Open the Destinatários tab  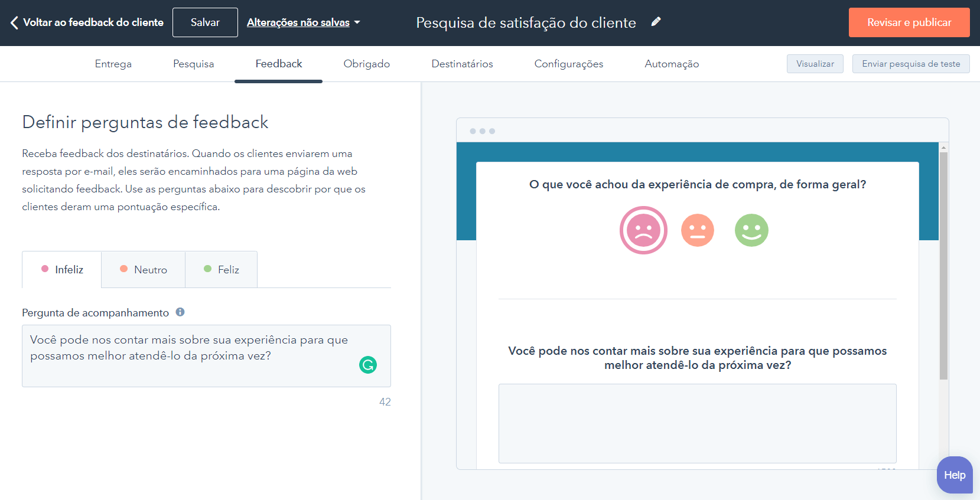pyautogui.click(x=462, y=64)
